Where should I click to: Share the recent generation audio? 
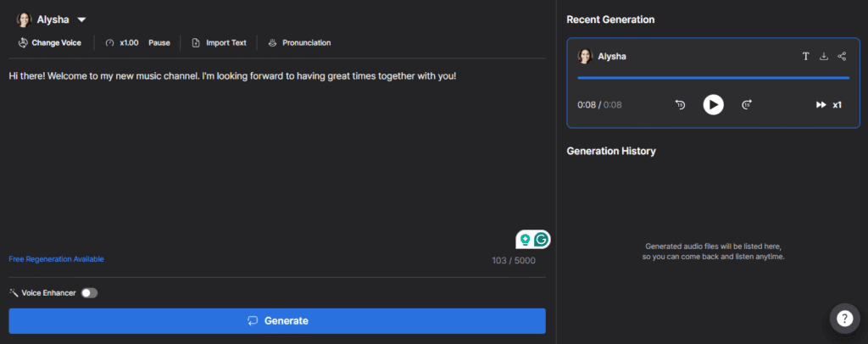pos(842,56)
